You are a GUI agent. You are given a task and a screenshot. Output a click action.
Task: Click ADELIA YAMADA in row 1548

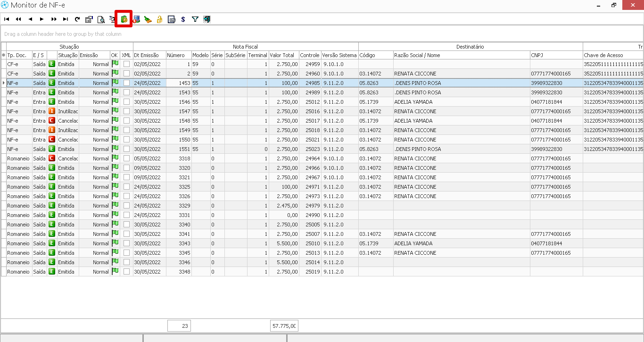coord(462,121)
